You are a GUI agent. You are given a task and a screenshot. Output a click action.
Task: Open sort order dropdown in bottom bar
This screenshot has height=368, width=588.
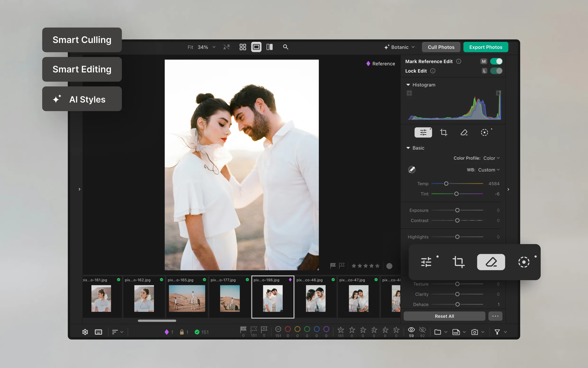coord(118,332)
